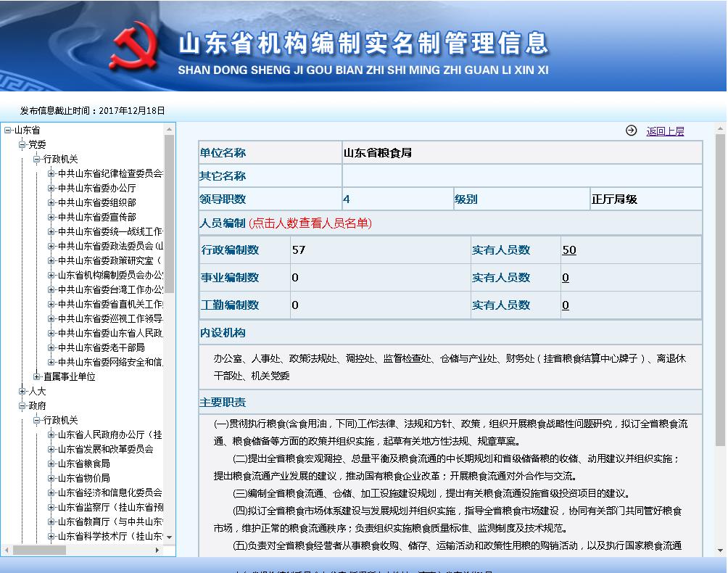This screenshot has height=573, width=728.
Task: Open 山东省科学技术厅 in tree
Action: pos(110,536)
